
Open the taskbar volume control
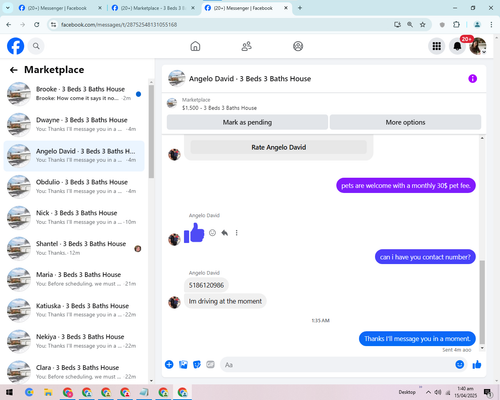(x=438, y=392)
